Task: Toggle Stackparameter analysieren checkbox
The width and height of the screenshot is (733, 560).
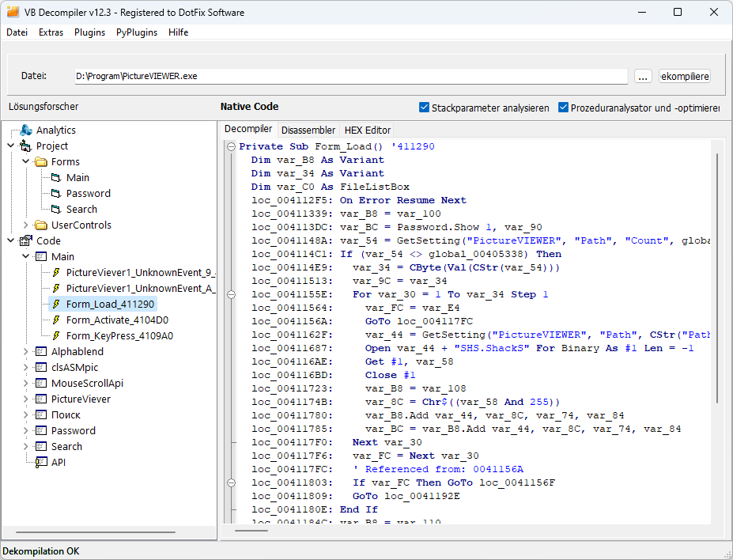Action: (424, 108)
